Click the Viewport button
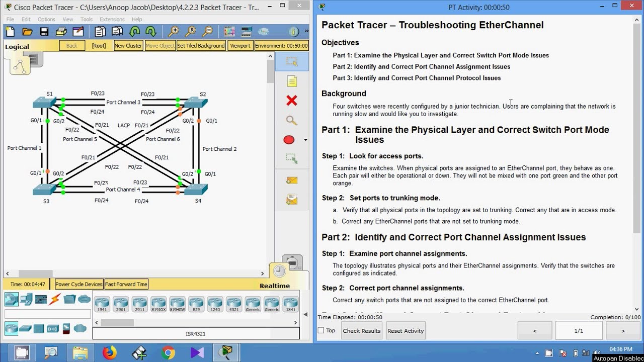644x362 pixels. point(240,46)
